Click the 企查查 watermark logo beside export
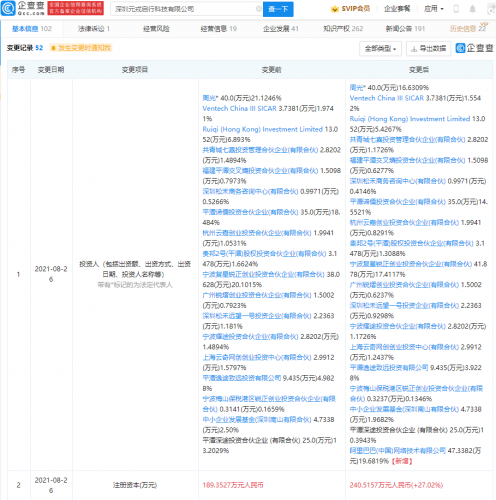Screen dimensions: 496x500 (475, 48)
